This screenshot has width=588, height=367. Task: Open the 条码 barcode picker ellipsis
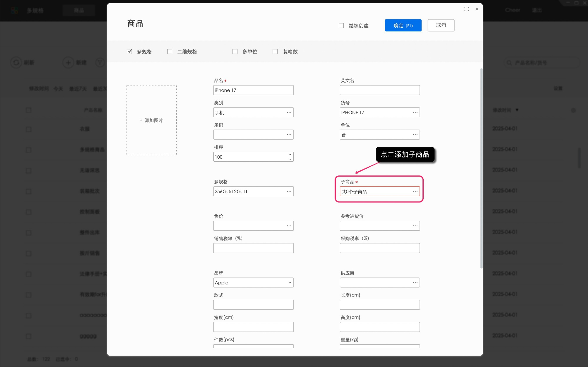click(x=289, y=135)
